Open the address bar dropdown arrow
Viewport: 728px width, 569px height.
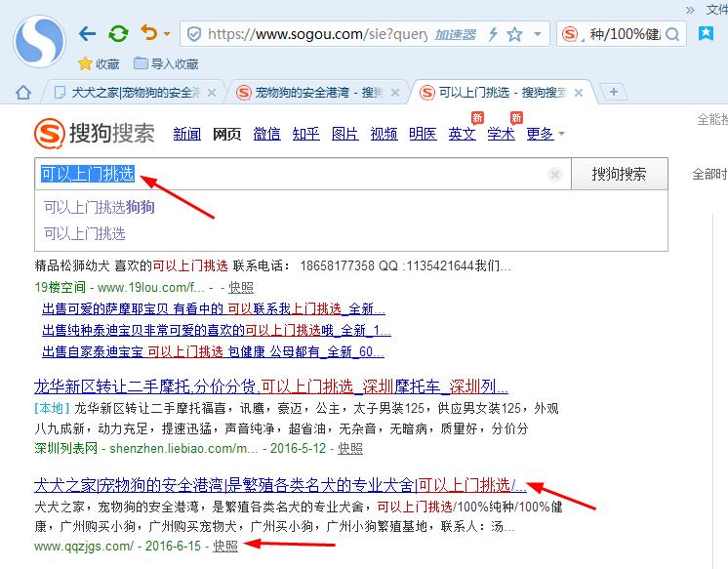538,34
